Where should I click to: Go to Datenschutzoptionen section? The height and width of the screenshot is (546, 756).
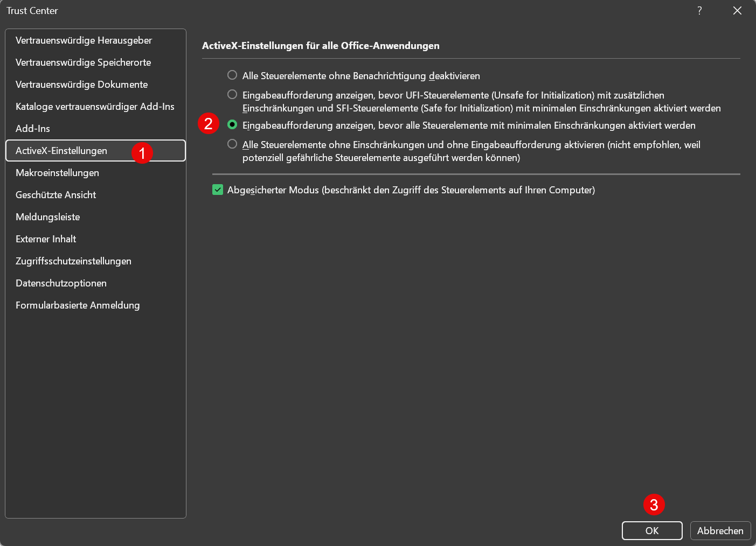[x=95, y=283]
